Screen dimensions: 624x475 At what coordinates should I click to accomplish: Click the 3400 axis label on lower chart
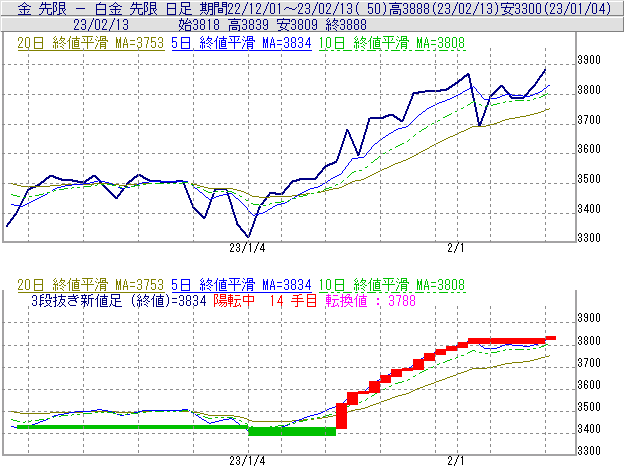pos(589,429)
